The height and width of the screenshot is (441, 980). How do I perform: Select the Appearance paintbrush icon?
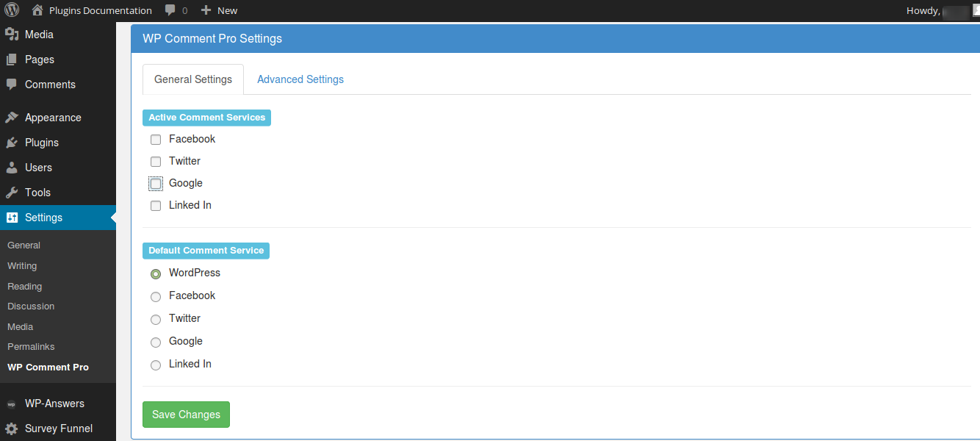(x=12, y=117)
